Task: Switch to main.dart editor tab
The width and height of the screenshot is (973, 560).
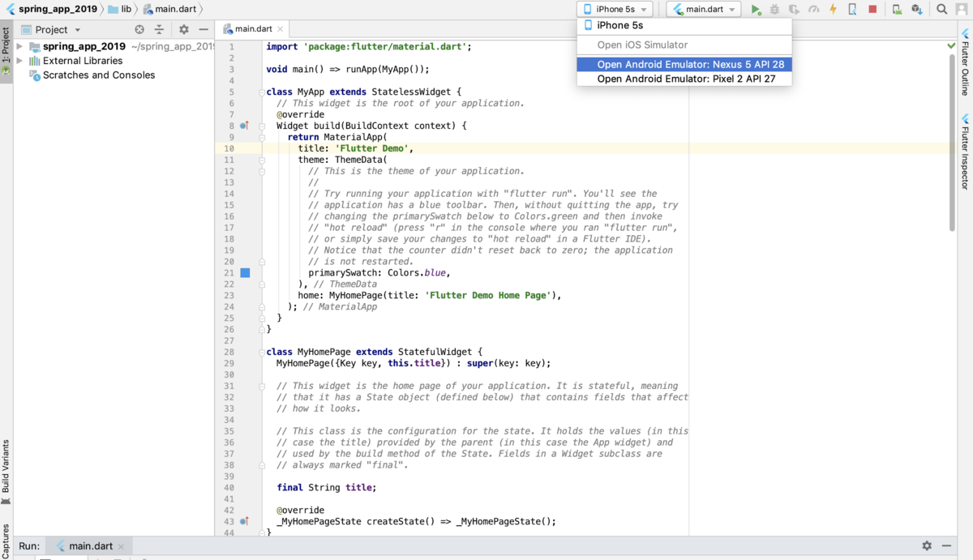Action: [x=253, y=29]
